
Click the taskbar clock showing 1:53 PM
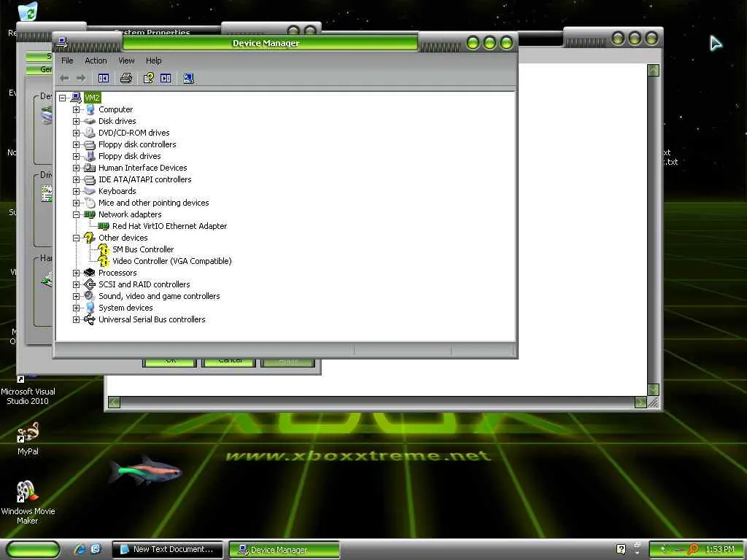[720, 550]
